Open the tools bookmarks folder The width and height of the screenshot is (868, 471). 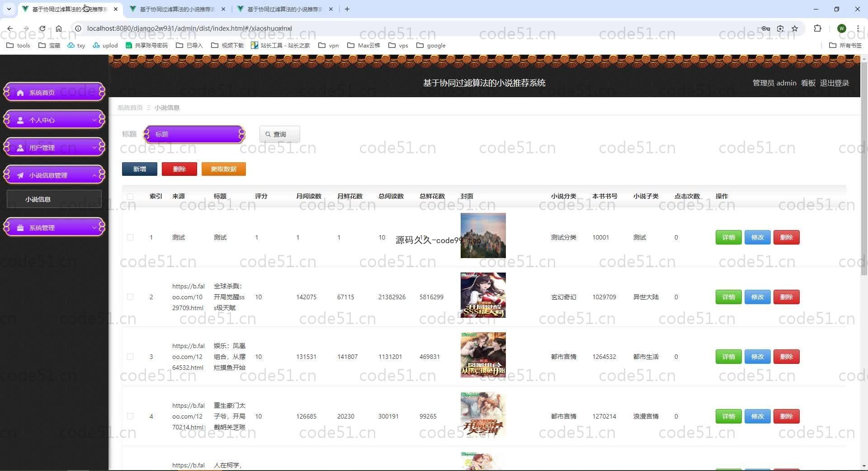(19, 45)
